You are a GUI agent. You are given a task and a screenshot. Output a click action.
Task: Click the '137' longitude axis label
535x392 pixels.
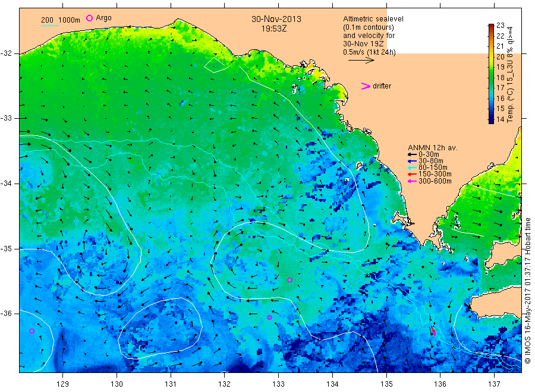(x=494, y=384)
